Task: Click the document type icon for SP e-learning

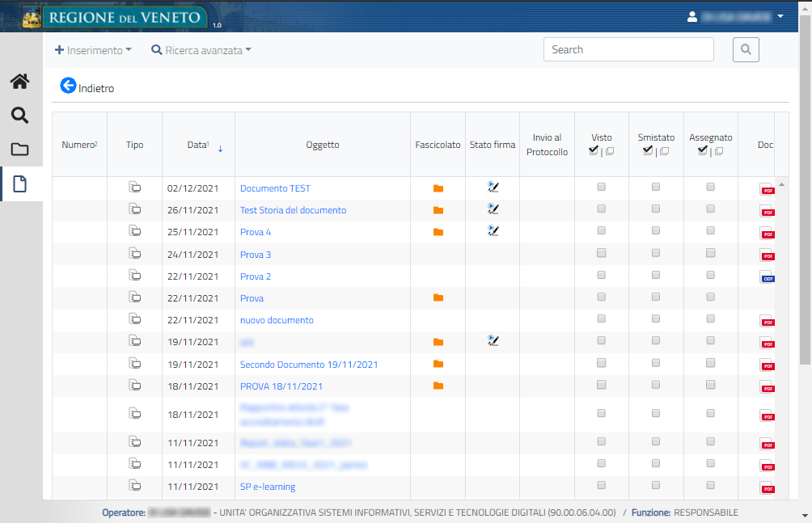Action: coord(134,485)
